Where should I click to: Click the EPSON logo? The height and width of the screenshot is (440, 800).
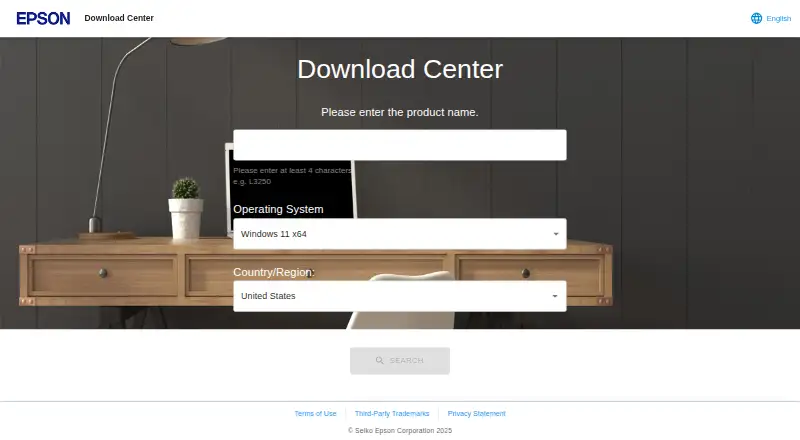[43, 18]
